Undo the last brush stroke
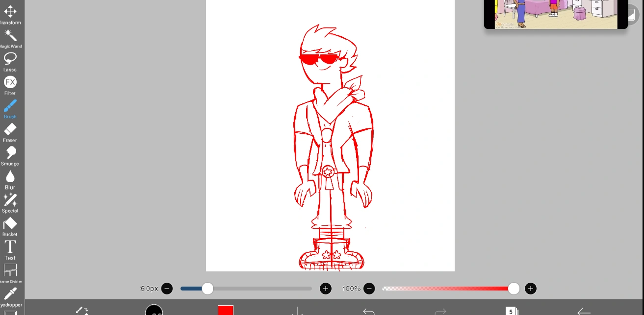The width and height of the screenshot is (644, 315). coord(368,312)
